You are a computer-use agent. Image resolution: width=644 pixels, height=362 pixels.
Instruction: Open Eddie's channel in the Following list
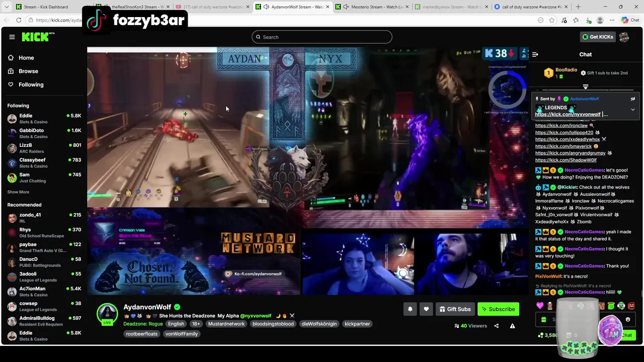coord(44,119)
